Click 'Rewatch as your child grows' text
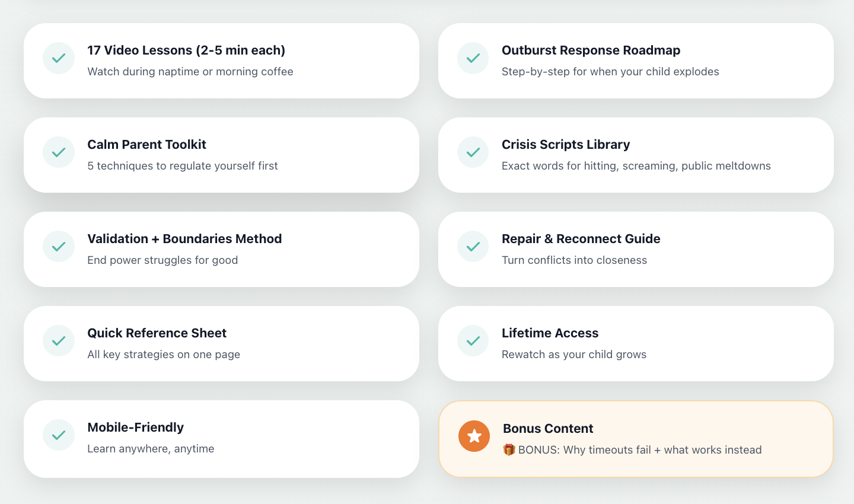This screenshot has height=504, width=854. (574, 355)
